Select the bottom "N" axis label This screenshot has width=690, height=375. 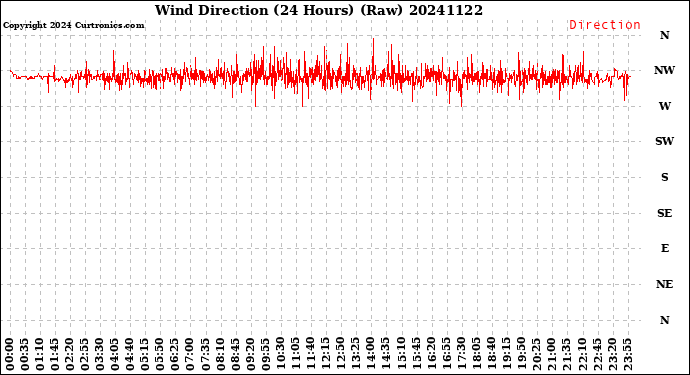pos(664,320)
